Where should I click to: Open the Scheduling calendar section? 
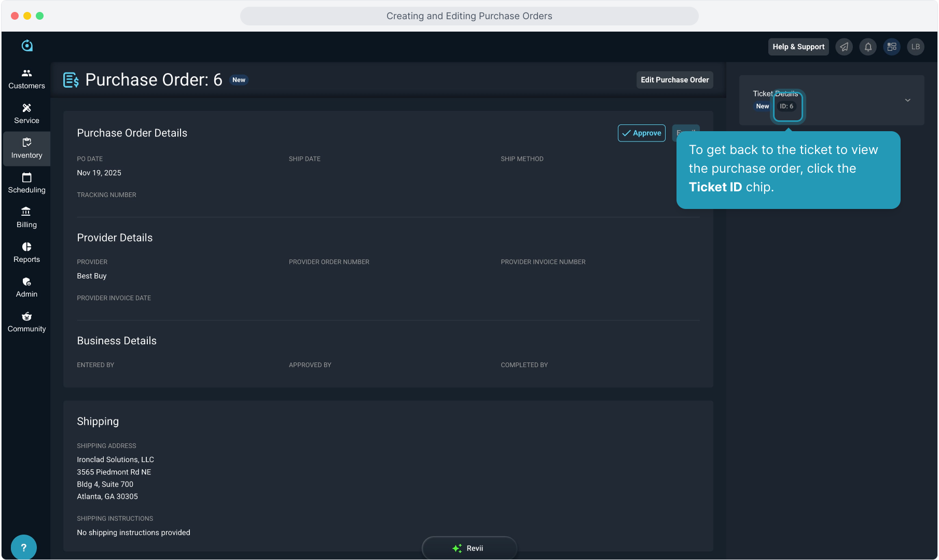[x=26, y=183]
